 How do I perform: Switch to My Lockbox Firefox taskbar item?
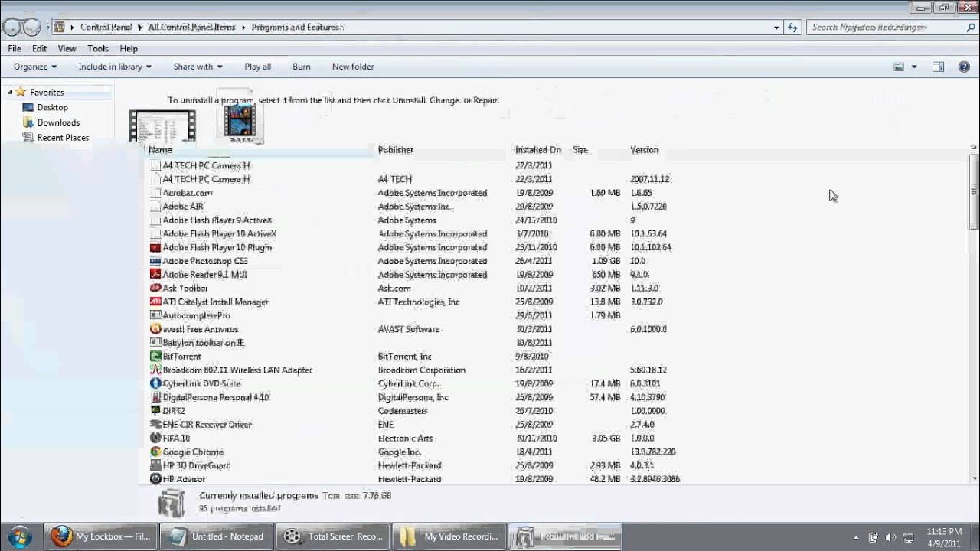[100, 536]
